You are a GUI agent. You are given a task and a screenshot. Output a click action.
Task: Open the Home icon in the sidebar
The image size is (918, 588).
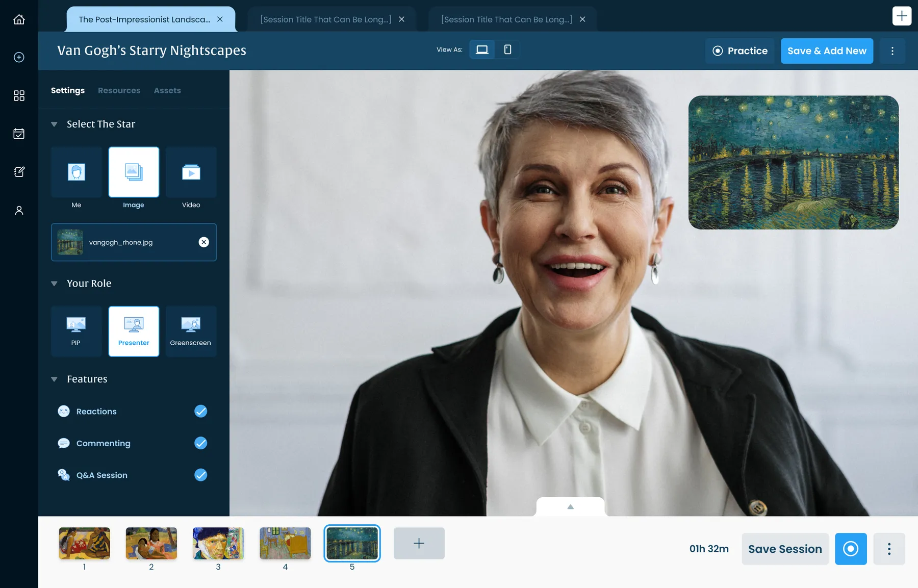[x=19, y=19]
